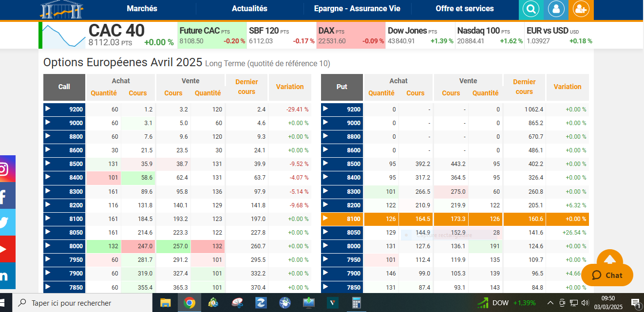Click the Windows taskbar search box
Screen dimensions: 644x312
(x=83, y=303)
